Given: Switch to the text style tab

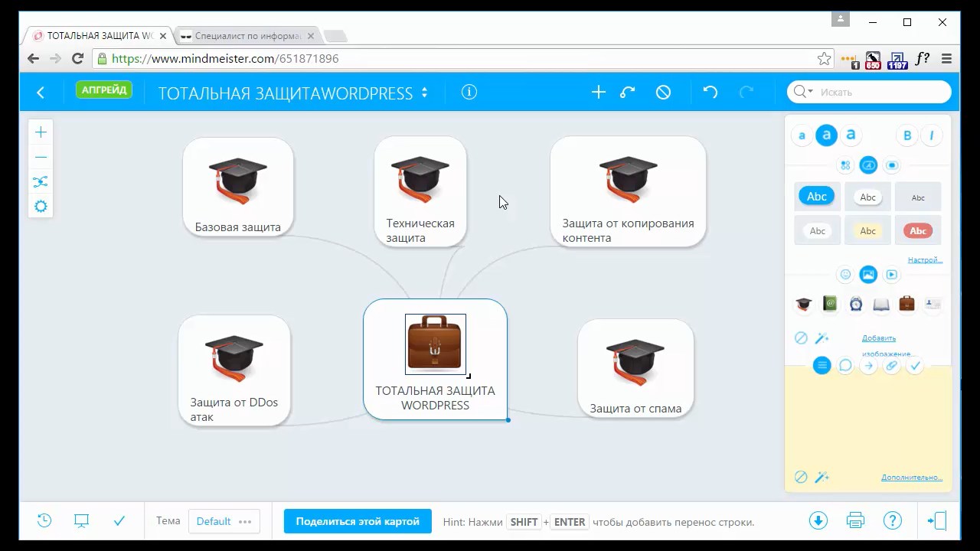Looking at the screenshot, I should coord(868,165).
